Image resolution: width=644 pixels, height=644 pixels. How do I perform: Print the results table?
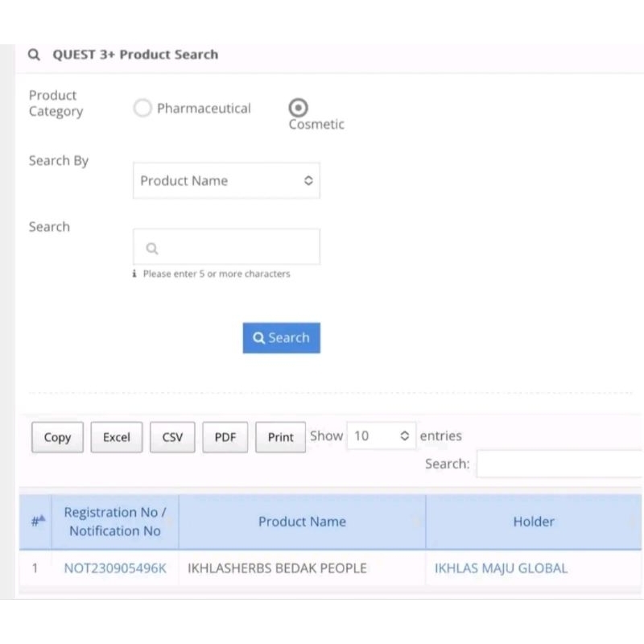coord(280,437)
